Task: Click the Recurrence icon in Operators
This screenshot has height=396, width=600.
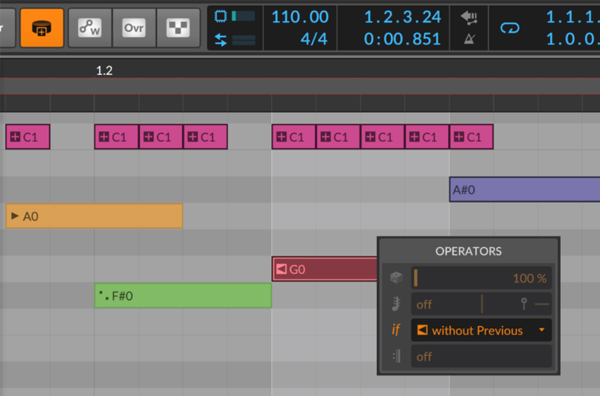Action: pyautogui.click(x=396, y=356)
